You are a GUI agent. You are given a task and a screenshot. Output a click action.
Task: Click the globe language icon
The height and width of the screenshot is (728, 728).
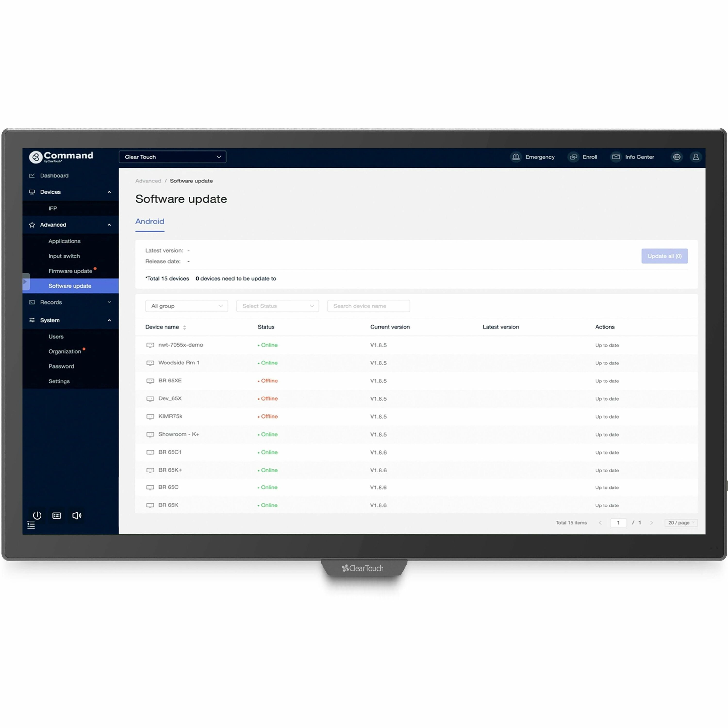[x=677, y=157]
